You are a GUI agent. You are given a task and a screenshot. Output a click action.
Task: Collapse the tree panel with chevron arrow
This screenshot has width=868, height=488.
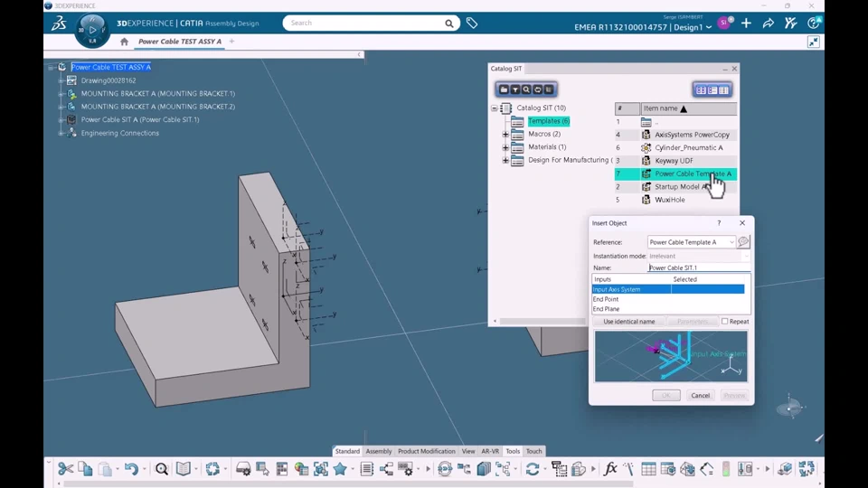click(359, 54)
